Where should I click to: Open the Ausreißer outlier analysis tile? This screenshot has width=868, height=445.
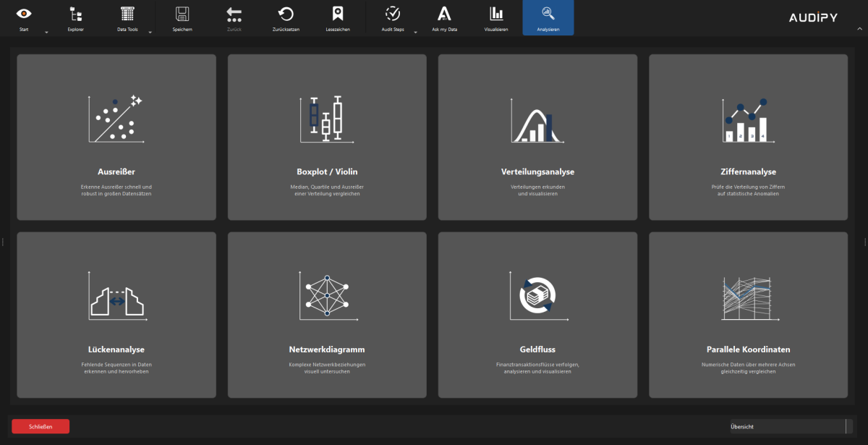[116, 137]
